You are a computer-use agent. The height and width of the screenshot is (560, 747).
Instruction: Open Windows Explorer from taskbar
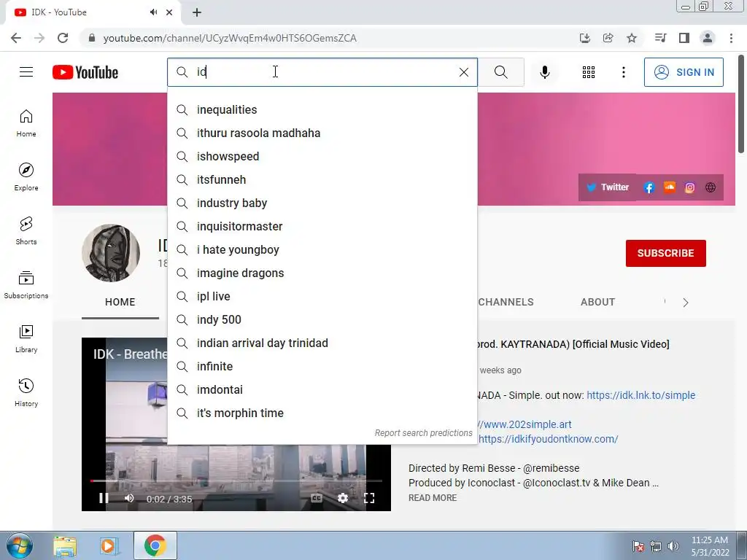pos(65,545)
